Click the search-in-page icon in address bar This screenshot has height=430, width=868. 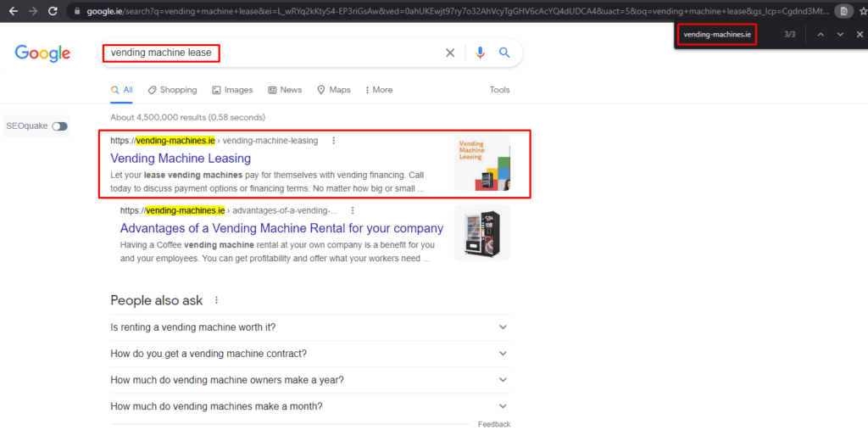[843, 11]
